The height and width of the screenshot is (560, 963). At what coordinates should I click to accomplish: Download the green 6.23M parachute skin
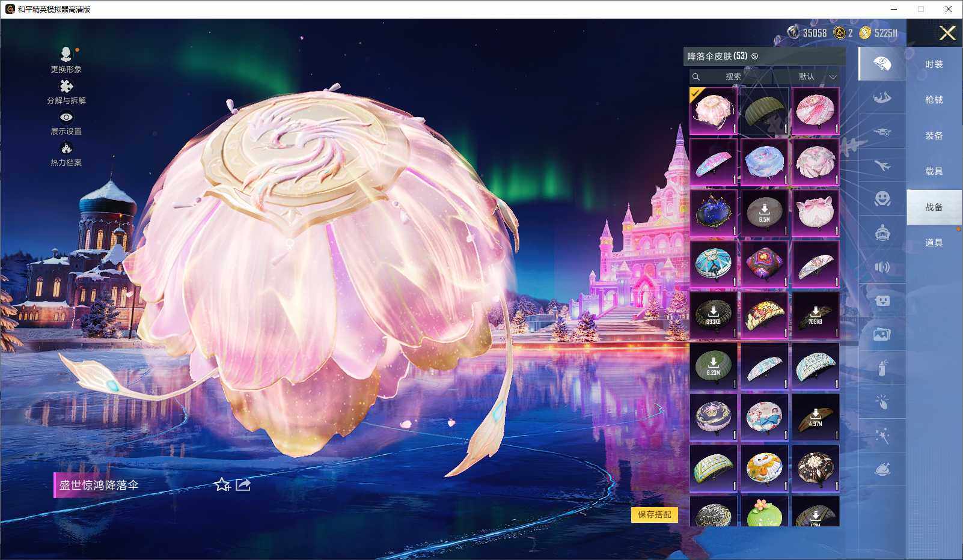(714, 367)
